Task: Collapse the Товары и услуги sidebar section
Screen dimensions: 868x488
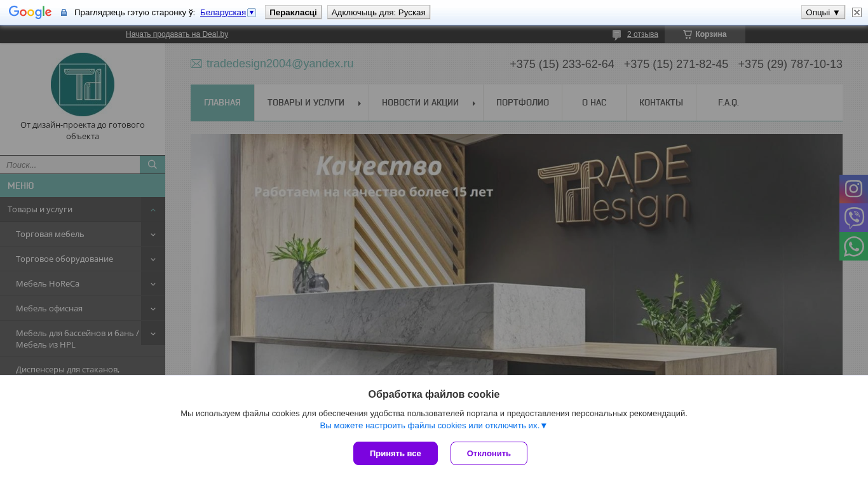Action: coord(153,210)
